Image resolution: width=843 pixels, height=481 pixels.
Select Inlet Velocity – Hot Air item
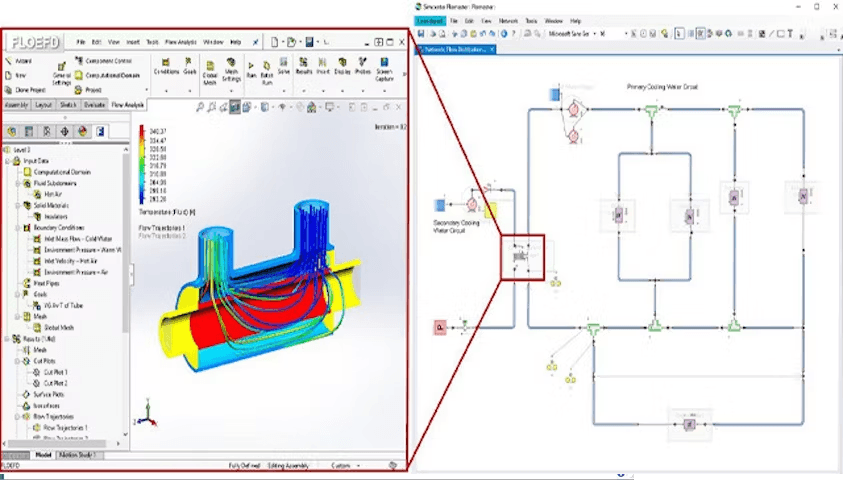(75, 261)
